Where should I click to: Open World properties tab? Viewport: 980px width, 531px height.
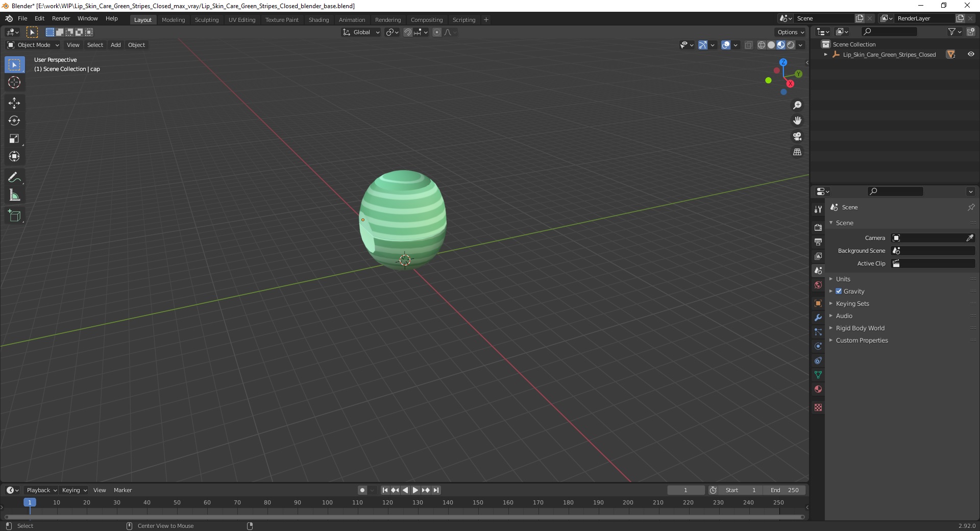pyautogui.click(x=818, y=285)
